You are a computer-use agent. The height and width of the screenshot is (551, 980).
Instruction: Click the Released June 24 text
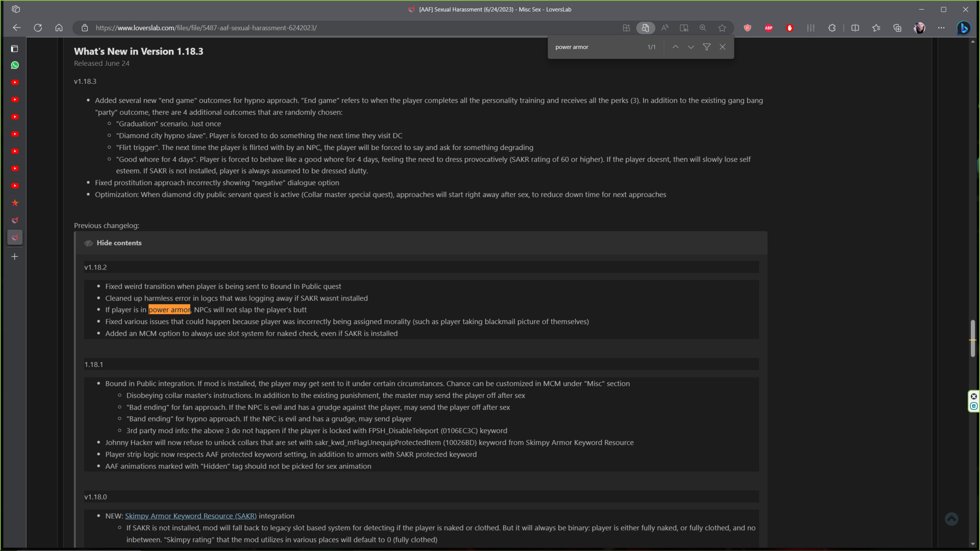(x=102, y=64)
